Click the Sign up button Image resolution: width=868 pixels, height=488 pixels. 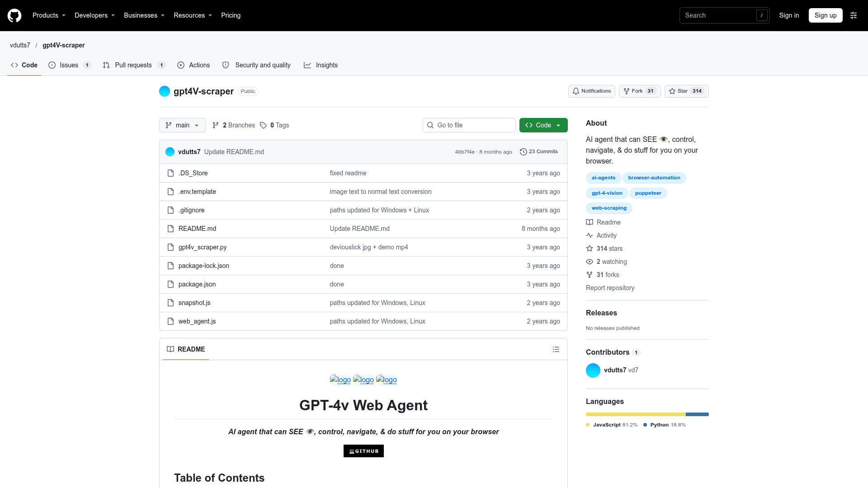tap(826, 15)
